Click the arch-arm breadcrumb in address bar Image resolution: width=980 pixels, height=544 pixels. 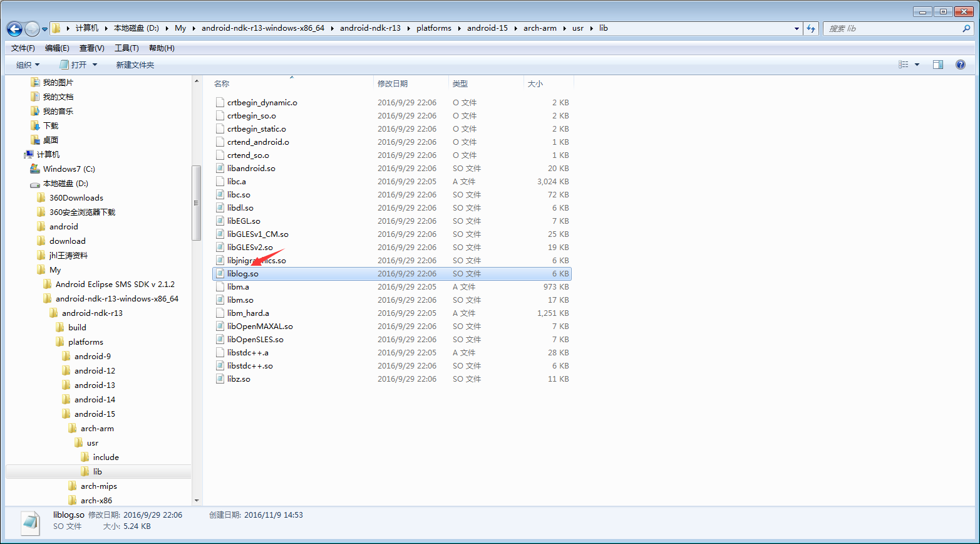pos(540,28)
